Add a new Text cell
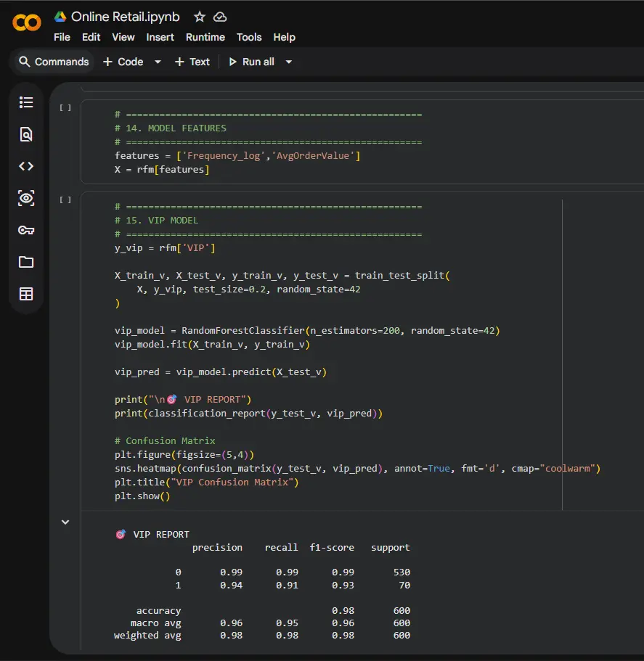This screenshot has width=644, height=661. (192, 62)
